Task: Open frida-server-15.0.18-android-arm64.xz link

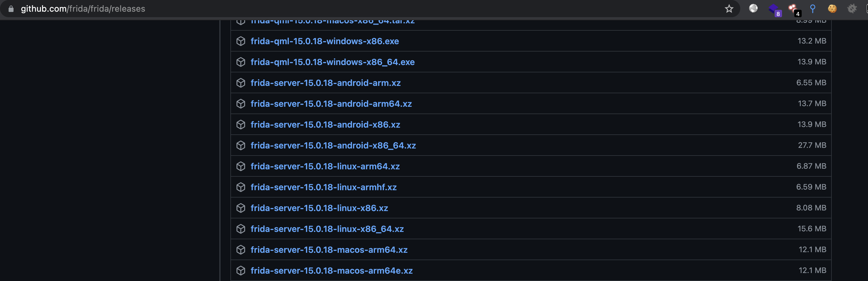Action: pyautogui.click(x=331, y=104)
